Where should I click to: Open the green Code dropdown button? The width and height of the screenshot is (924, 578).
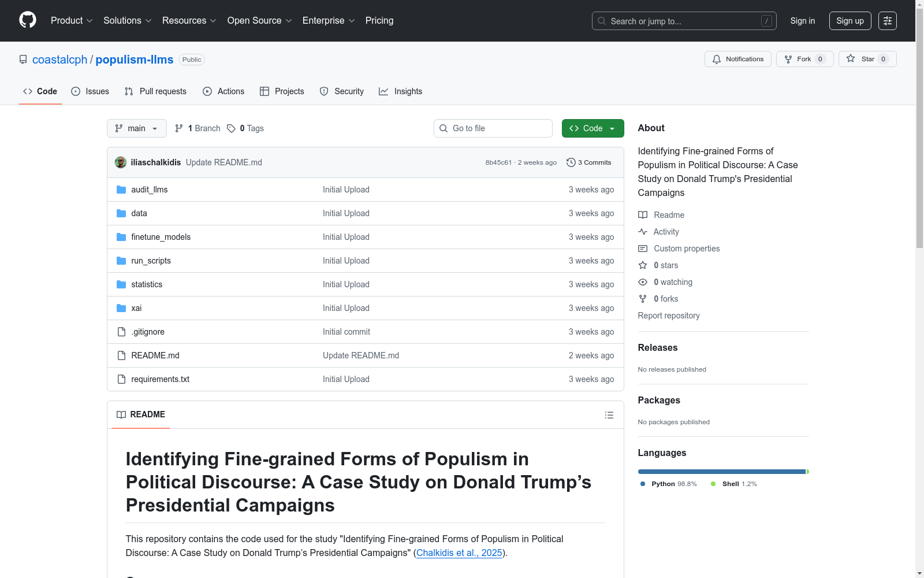pos(593,128)
